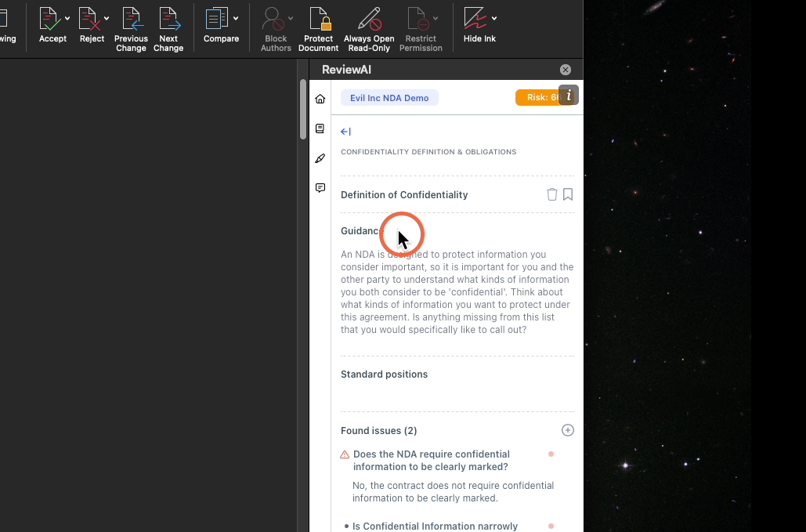Click Protect Document
The height and width of the screenshot is (532, 806).
pos(319,29)
